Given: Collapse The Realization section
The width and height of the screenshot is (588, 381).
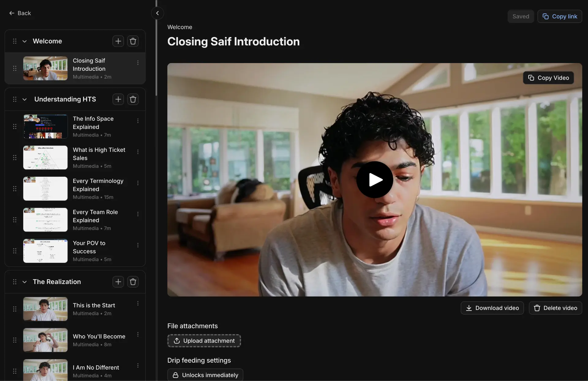Looking at the screenshot, I should click(x=24, y=282).
